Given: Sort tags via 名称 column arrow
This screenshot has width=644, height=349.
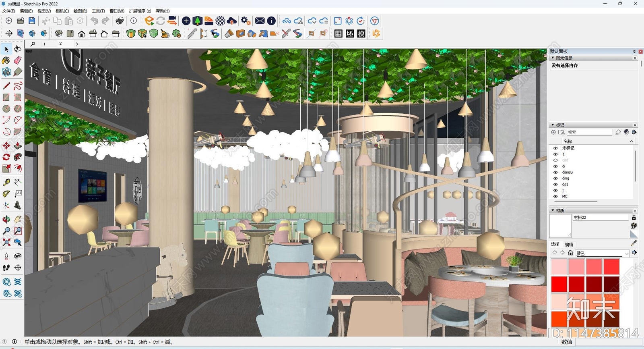Looking at the screenshot, I should [631, 141].
